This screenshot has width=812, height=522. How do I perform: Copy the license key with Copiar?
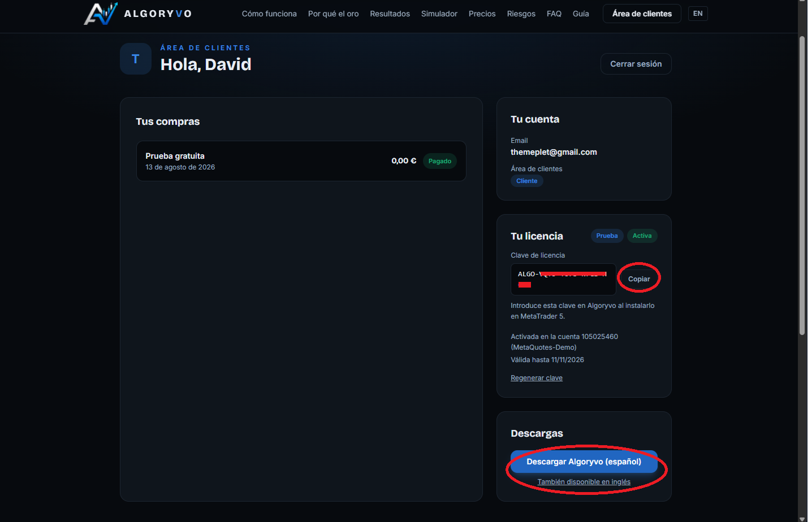click(x=639, y=279)
